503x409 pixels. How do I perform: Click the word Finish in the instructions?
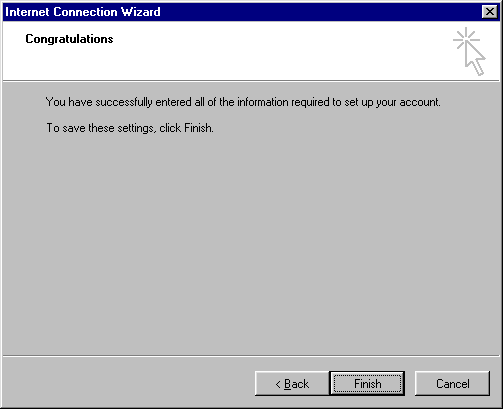pyautogui.click(x=199, y=128)
